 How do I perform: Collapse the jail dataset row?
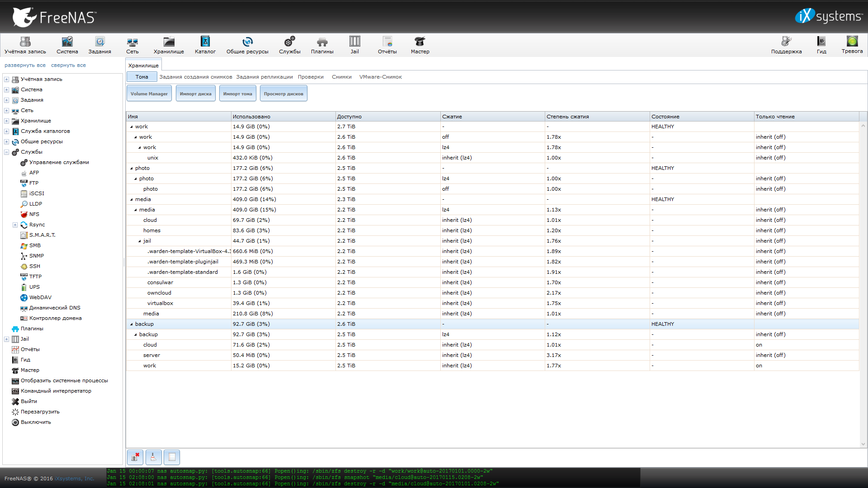[140, 241]
